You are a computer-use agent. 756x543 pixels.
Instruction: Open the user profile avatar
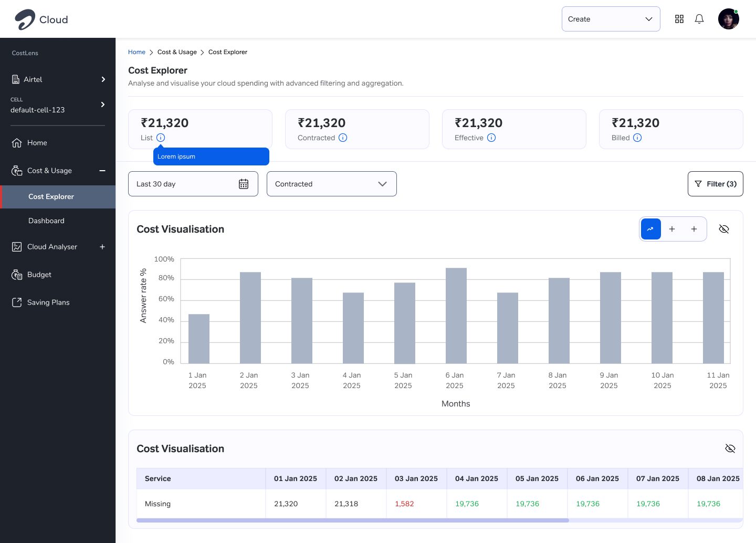729,19
